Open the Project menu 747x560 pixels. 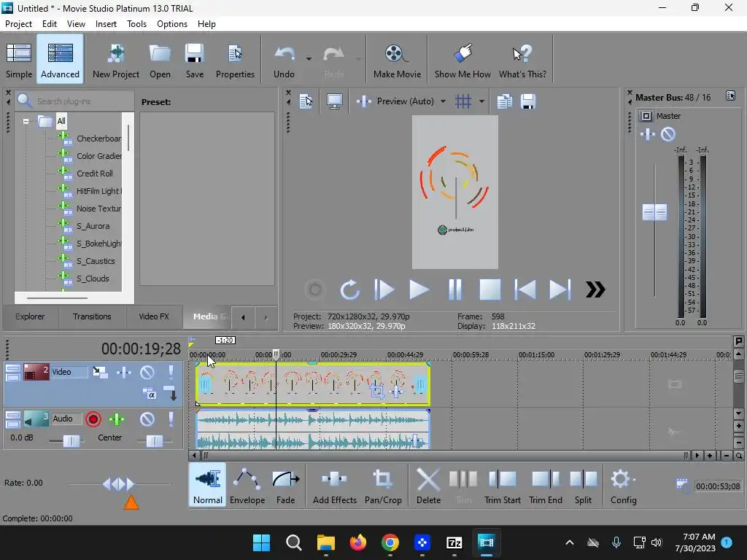(18, 24)
